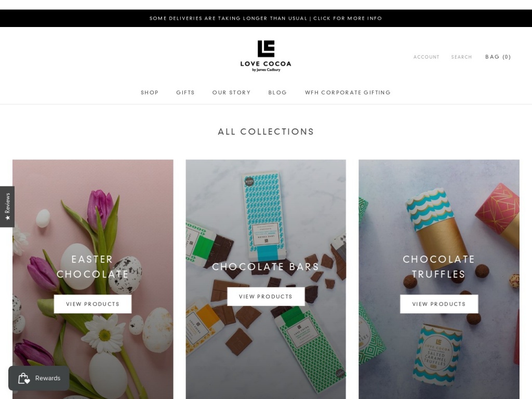Select the Chocolate Bars collection title
This screenshot has width=532, height=399.
pyautogui.click(x=265, y=267)
